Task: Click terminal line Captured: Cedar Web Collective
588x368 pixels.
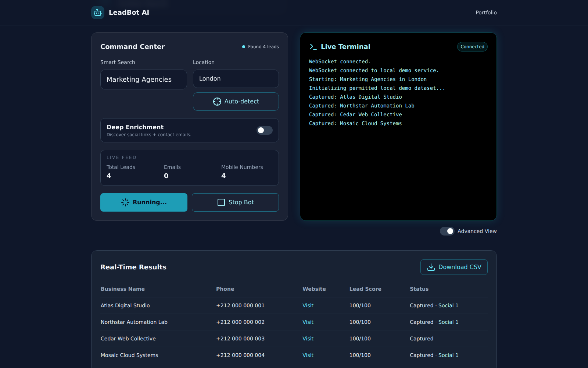Action: tap(355, 115)
